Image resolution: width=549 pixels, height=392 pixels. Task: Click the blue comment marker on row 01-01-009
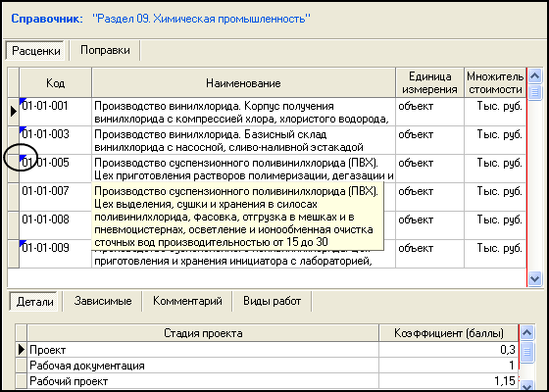click(23, 243)
